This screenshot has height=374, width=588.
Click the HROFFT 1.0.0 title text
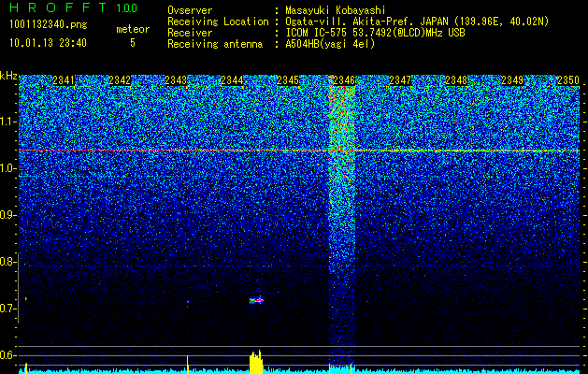coord(74,7)
